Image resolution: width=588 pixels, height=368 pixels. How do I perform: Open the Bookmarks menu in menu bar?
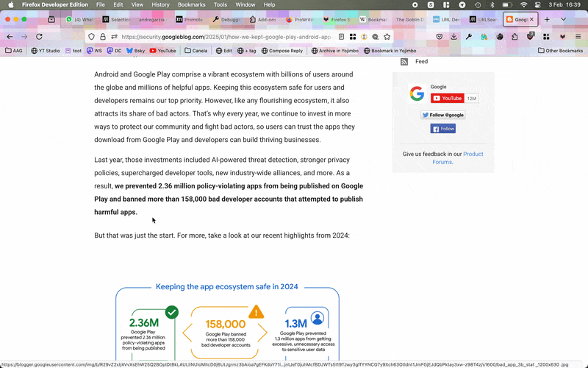(191, 4)
